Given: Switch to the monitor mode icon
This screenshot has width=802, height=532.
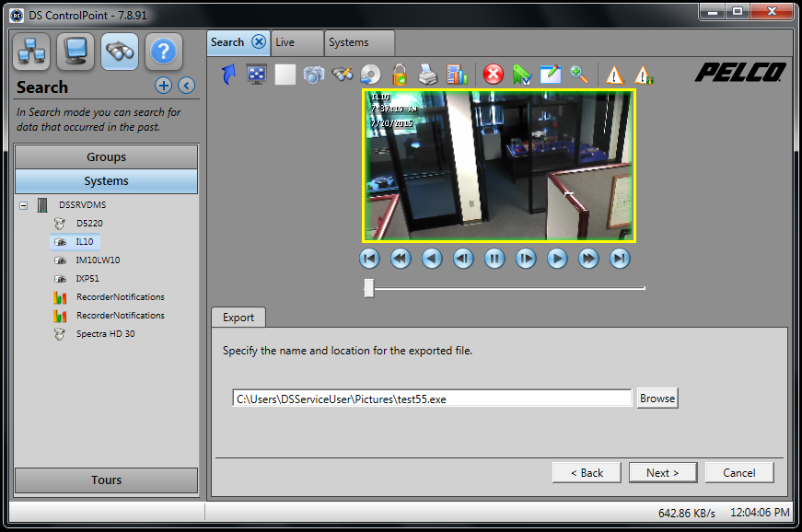Looking at the screenshot, I should point(76,52).
